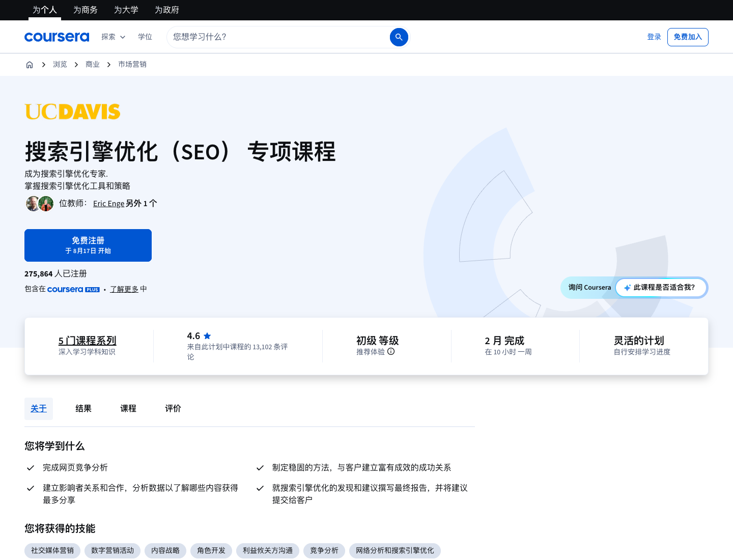
Task: Switch to the 课程 tab
Action: (x=128, y=409)
